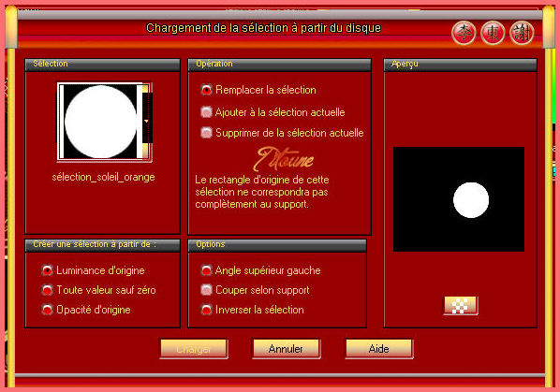Viewport: 560px width, 392px height.
Task: Click the Charger button
Action: (194, 348)
